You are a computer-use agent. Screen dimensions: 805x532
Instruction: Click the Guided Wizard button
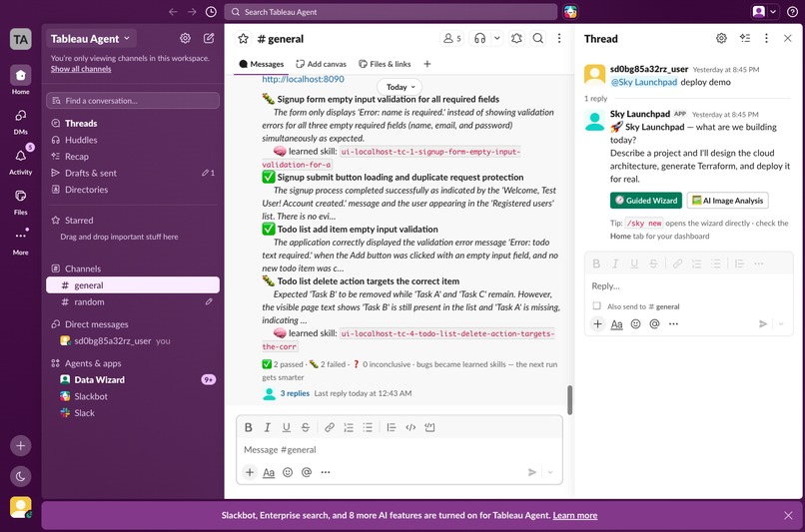coord(646,201)
